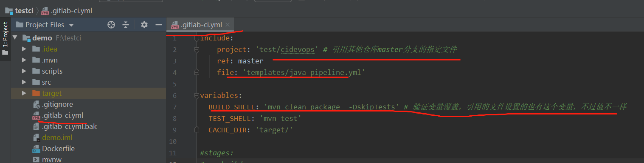Click .gitlab-ci.yml in the breadcrumb bar
Viewport: 644px width, 163px height.
(x=71, y=11)
